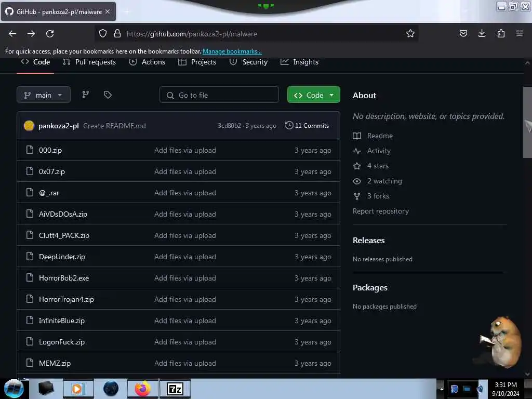532x399 pixels.
Task: Open the HorrorBob2.exe file
Action: click(x=64, y=278)
